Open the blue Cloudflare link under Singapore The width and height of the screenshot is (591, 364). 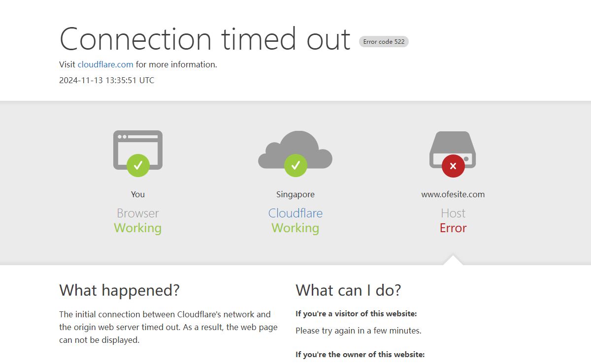click(295, 213)
